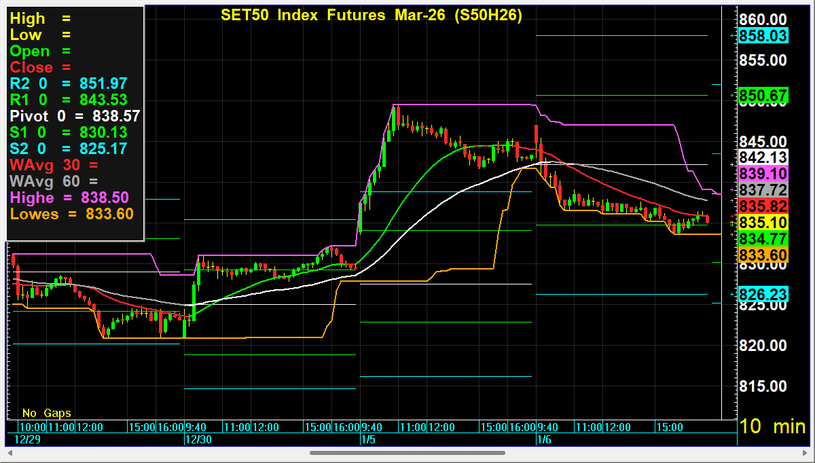Select the Pivot 0 legend row

point(75,116)
